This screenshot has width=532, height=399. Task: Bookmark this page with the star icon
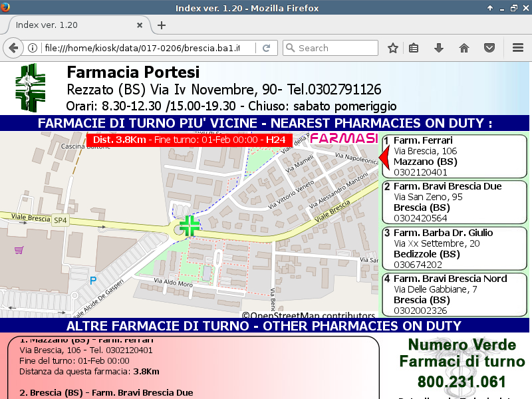(393, 48)
